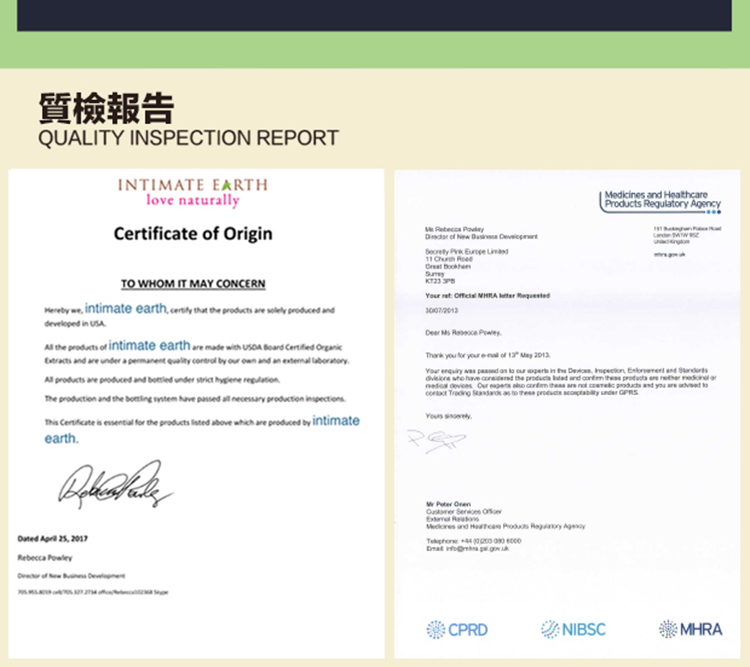This screenshot has height=667, width=750.
Task: Click the NIBSC logo
Action: pos(573,629)
